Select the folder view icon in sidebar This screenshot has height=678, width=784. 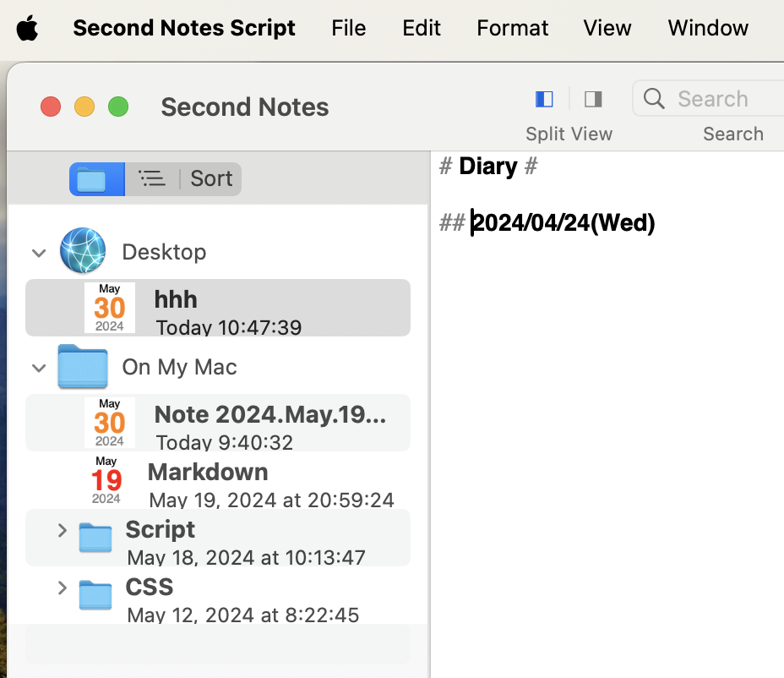point(92,179)
